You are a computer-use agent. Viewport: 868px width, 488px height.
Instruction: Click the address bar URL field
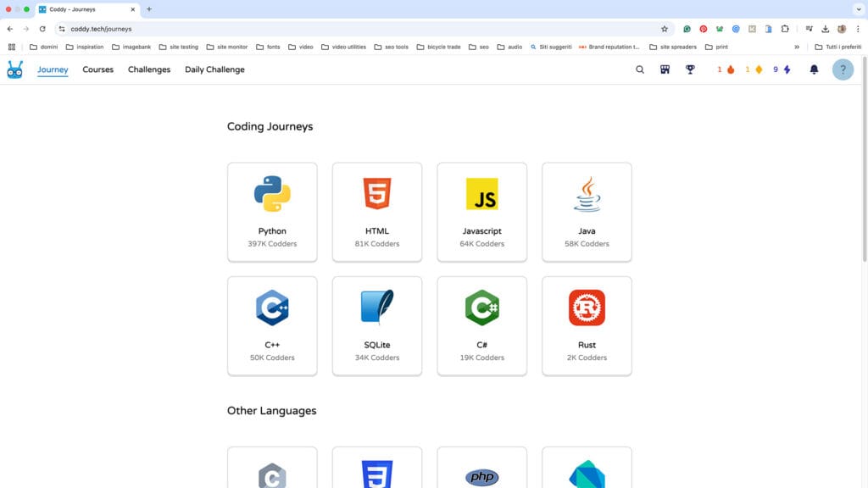pyautogui.click(x=339, y=29)
